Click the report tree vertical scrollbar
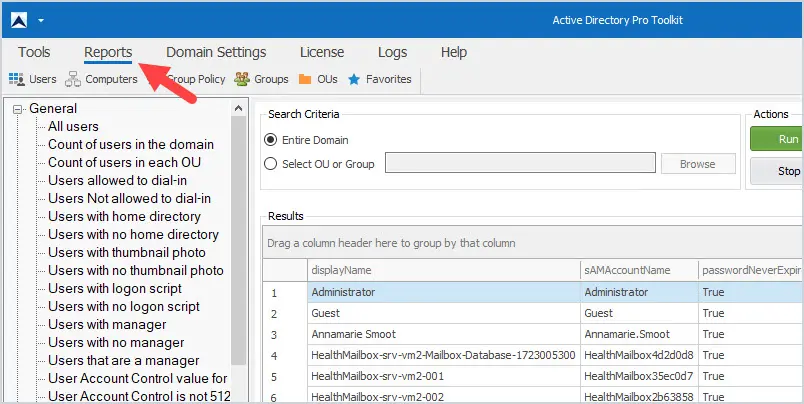804x404 pixels. (x=238, y=241)
